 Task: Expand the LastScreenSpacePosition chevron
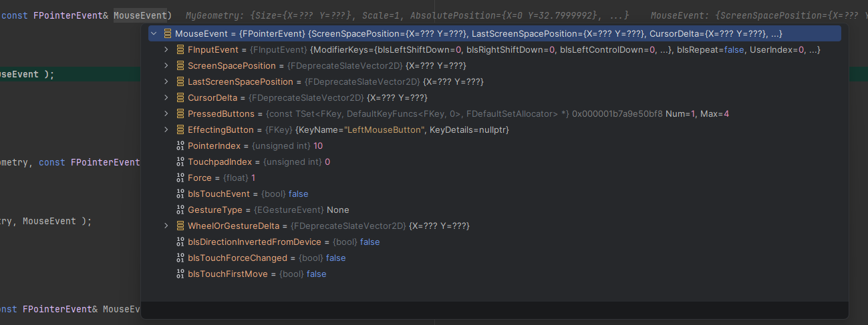tap(166, 82)
